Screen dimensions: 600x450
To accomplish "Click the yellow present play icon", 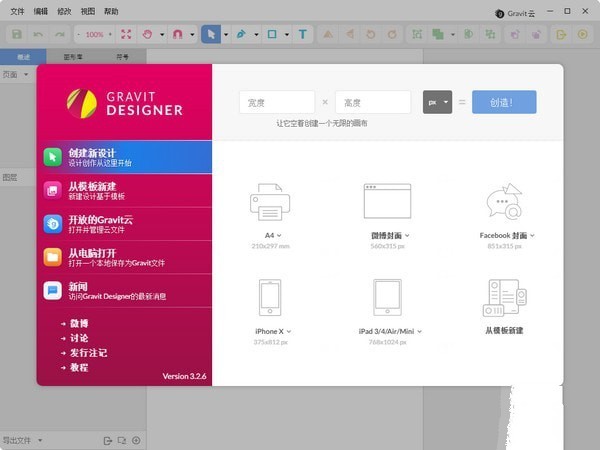I will tap(582, 34).
